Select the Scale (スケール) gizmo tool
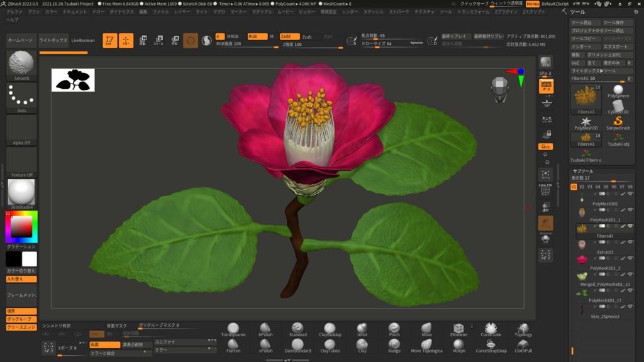Screen dimensions: 644x362 (x=158, y=40)
